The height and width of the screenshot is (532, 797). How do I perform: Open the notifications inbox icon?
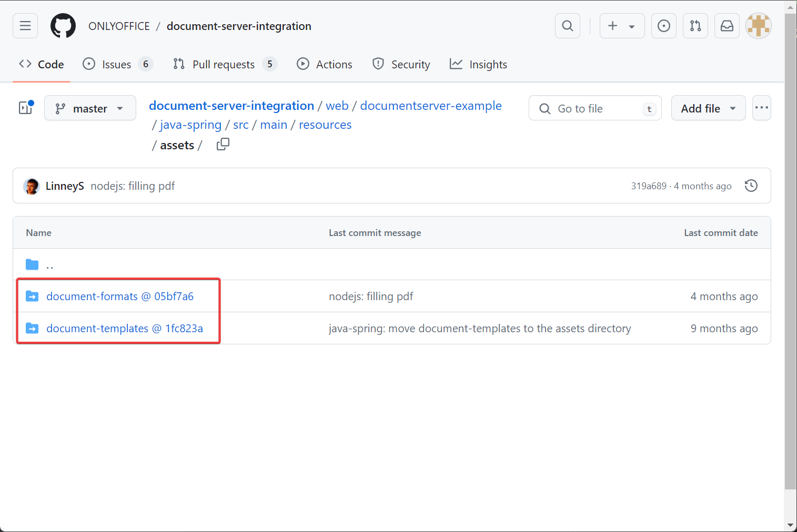click(x=727, y=26)
